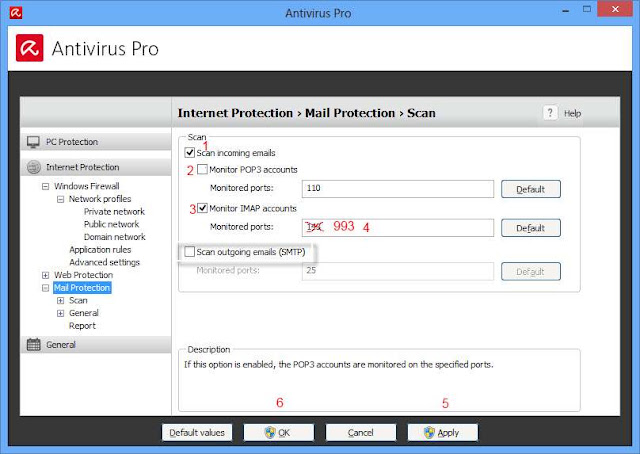The image size is (640, 454).
Task: Collapse the Network profiles node
Action: point(60,199)
